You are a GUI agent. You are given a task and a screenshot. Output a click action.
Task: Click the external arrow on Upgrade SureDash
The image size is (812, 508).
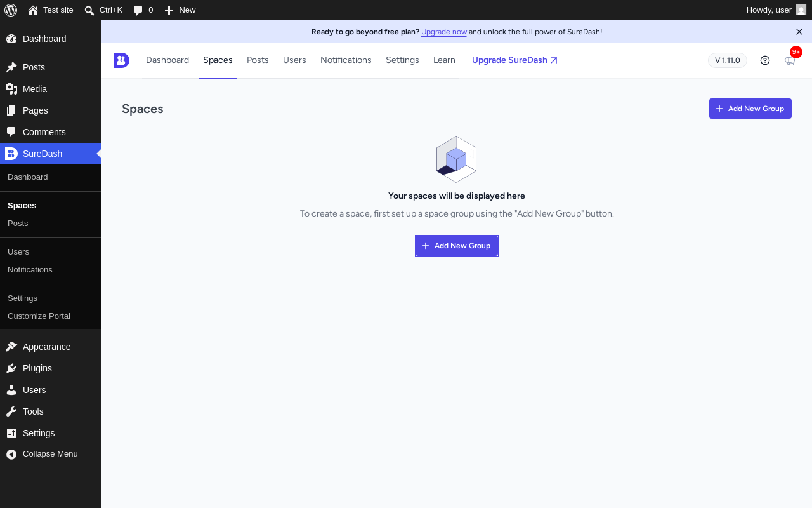tap(554, 60)
